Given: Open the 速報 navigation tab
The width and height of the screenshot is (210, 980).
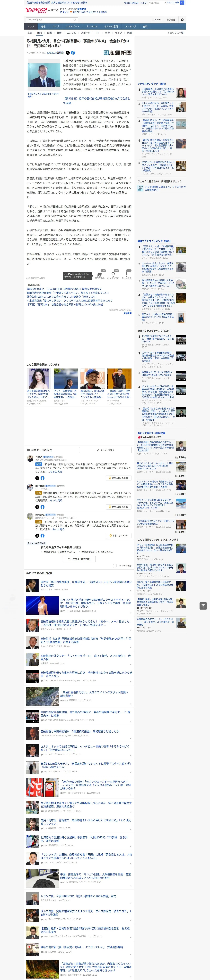Looking at the screenshot, I should (x=43, y=26).
